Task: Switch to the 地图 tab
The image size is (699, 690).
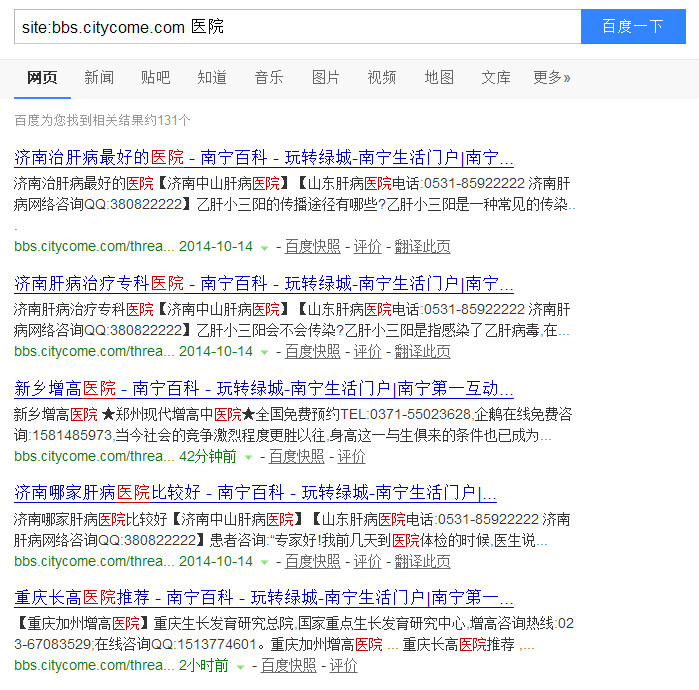Action: (x=439, y=78)
